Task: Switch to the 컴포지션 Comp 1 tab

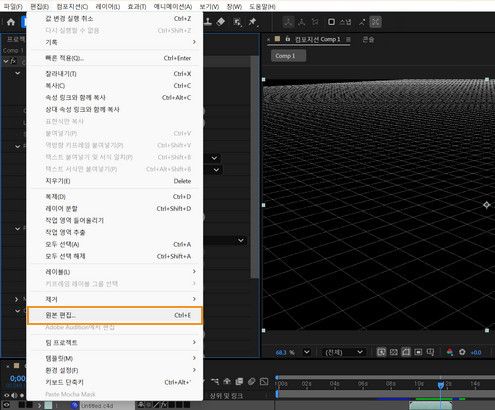Action: click(317, 39)
